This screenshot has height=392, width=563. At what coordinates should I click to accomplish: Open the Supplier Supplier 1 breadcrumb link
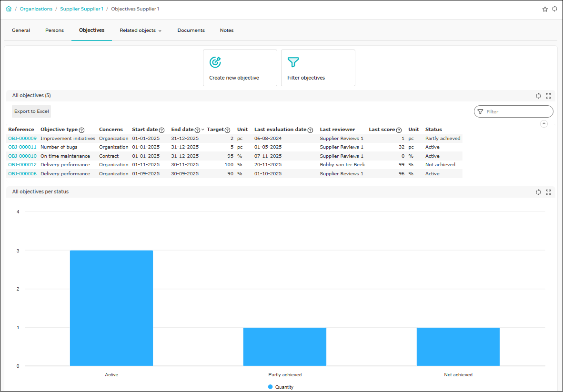[81, 9]
